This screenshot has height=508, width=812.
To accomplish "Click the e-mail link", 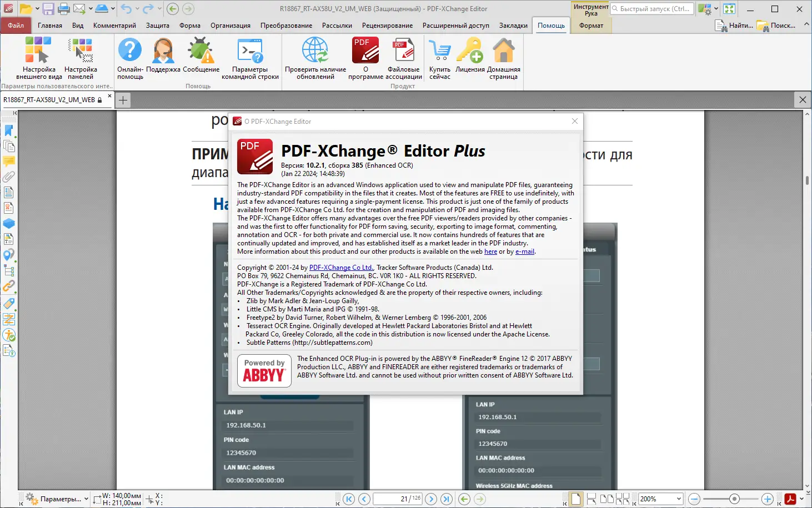I will [525, 252].
